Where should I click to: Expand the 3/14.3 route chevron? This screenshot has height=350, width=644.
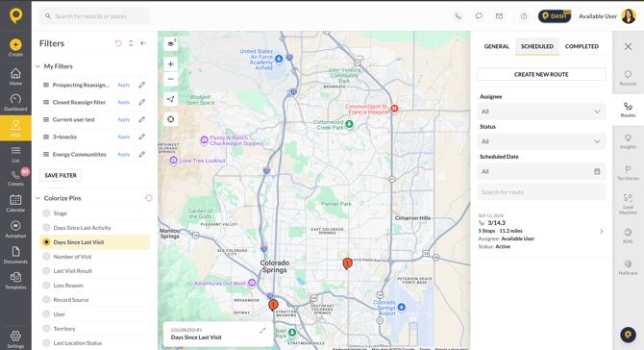(x=602, y=232)
